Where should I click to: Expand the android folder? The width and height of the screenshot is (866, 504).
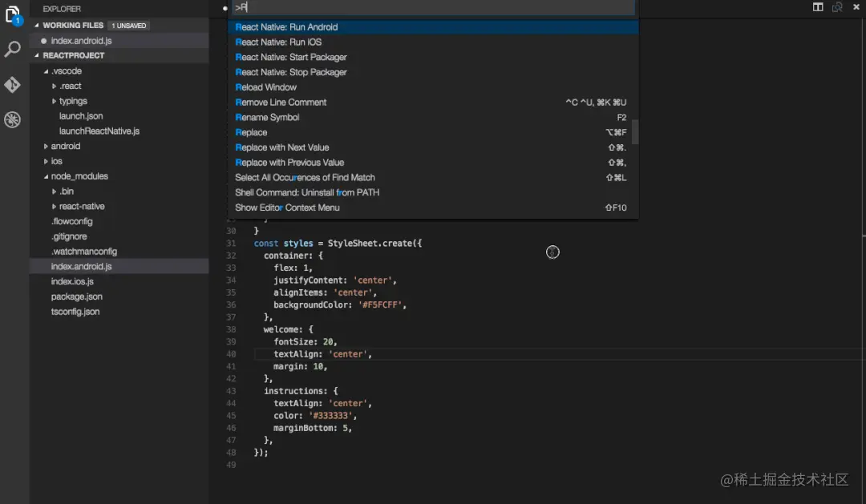pyautogui.click(x=46, y=147)
